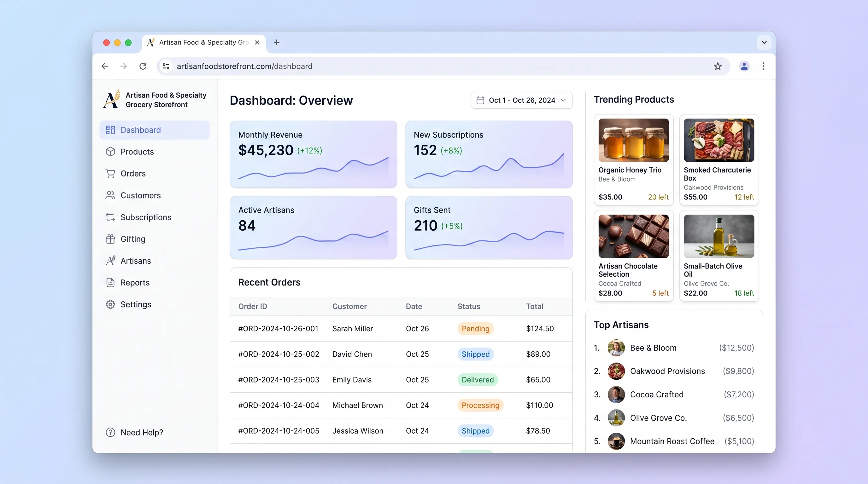The height and width of the screenshot is (484, 868).
Task: Click the browser back arrow
Action: coord(105,66)
